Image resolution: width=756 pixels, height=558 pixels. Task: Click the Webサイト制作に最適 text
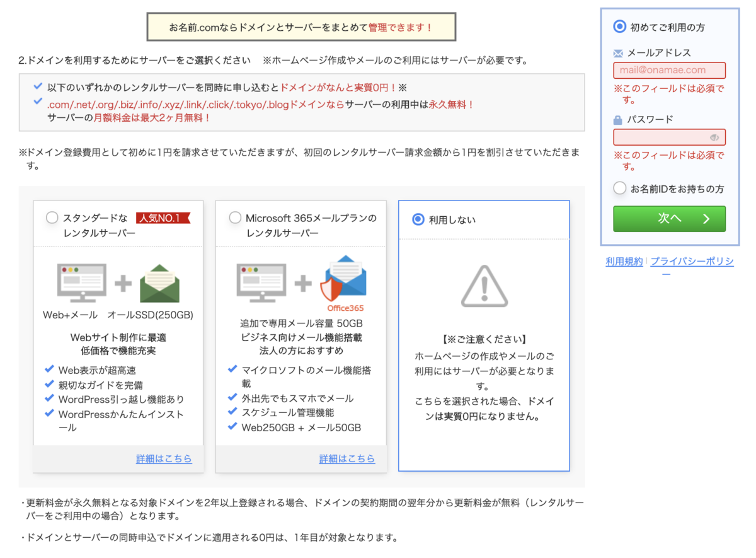(x=118, y=337)
